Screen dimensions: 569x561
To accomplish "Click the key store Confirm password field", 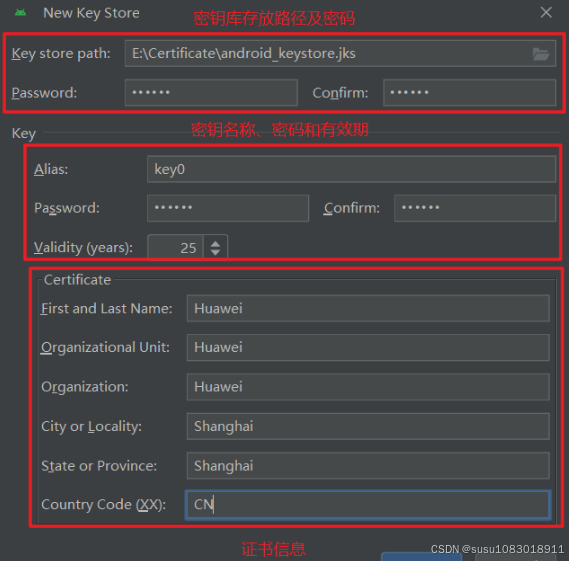I will [469, 93].
